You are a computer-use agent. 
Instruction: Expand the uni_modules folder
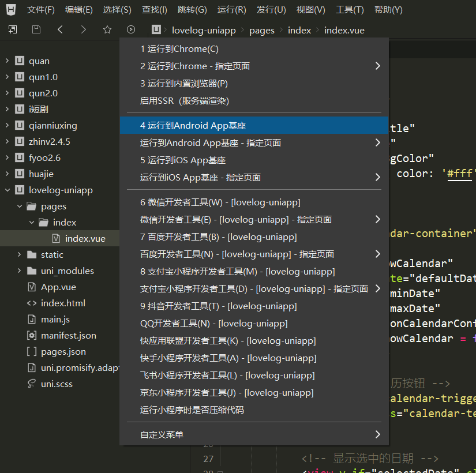[x=19, y=271]
